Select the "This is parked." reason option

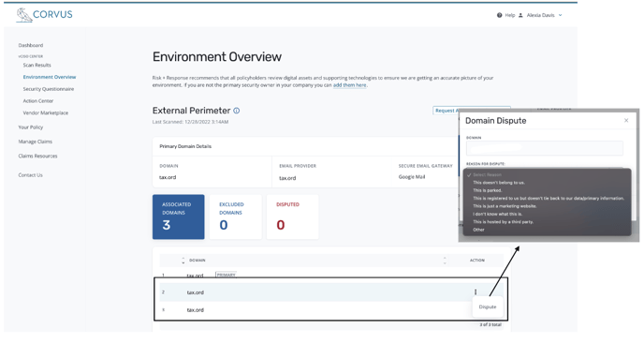click(487, 190)
